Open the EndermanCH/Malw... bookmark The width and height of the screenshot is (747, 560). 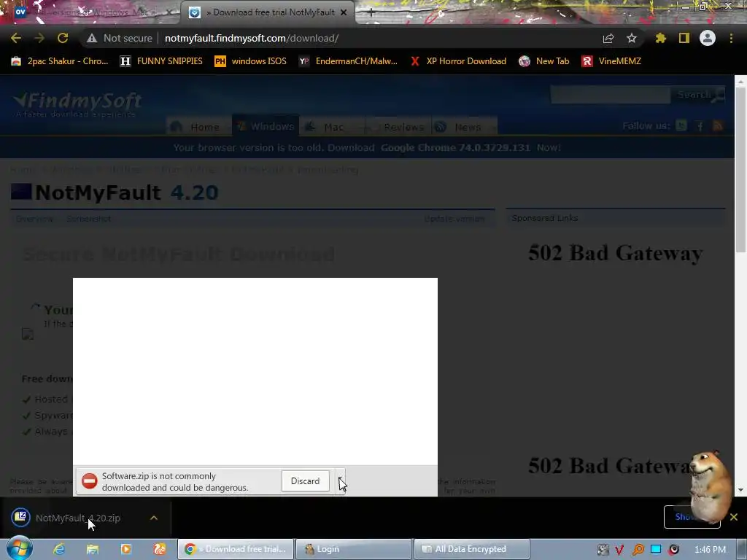(x=348, y=61)
